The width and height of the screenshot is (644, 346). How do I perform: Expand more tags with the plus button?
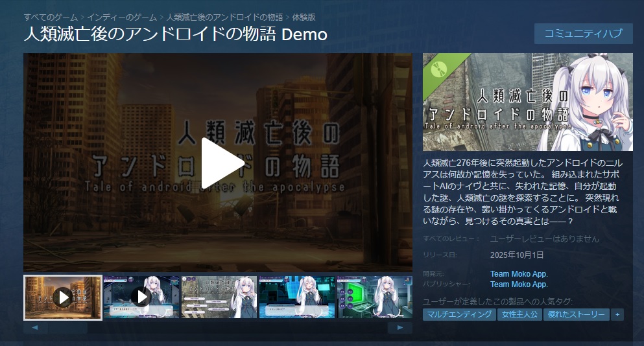click(x=617, y=314)
